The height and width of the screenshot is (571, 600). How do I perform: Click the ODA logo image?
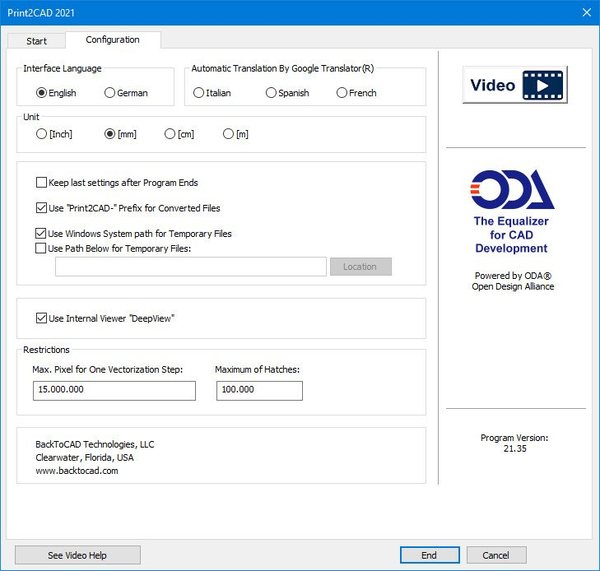[510, 190]
